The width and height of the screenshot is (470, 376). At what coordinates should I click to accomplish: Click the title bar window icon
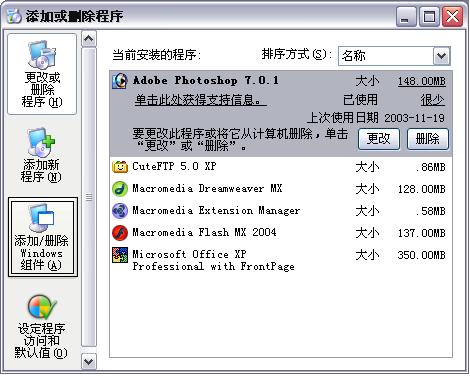point(14,16)
